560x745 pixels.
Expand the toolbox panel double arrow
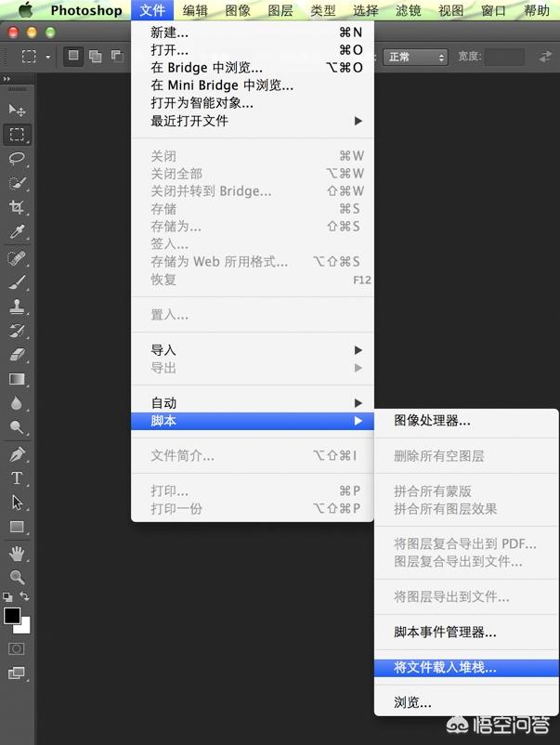(x=7, y=78)
